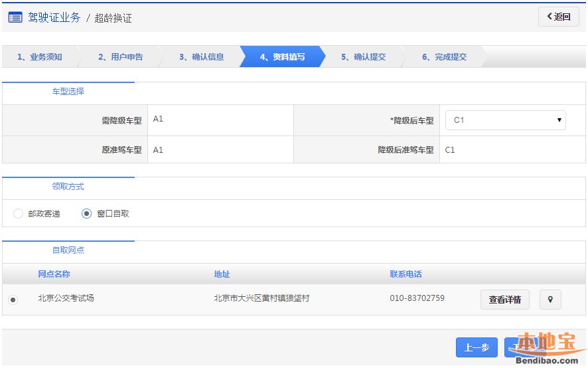Click the map location pin icon
588x368 pixels.
tap(550, 300)
